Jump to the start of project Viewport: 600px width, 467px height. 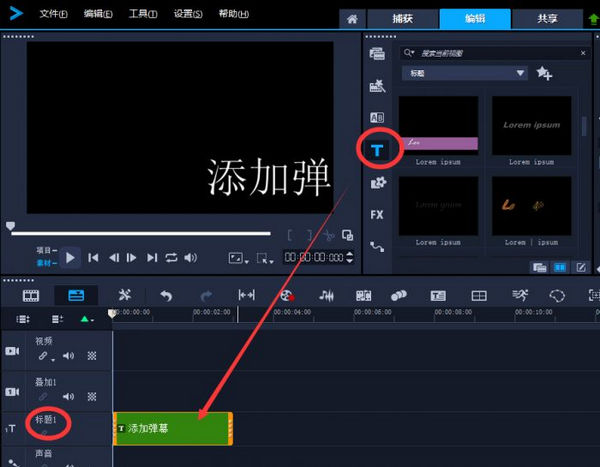[93, 258]
